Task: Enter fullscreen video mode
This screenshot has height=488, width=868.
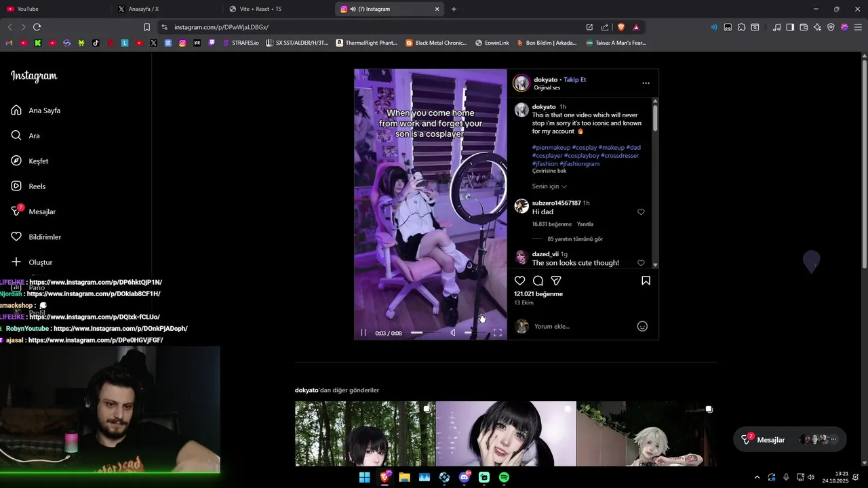Action: (x=497, y=333)
